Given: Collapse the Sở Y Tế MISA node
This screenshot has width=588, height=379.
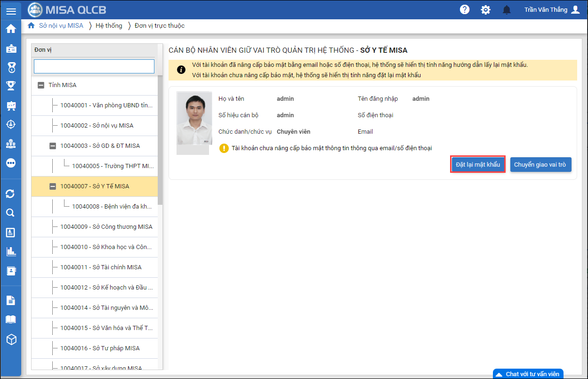Looking at the screenshot, I should [x=53, y=186].
